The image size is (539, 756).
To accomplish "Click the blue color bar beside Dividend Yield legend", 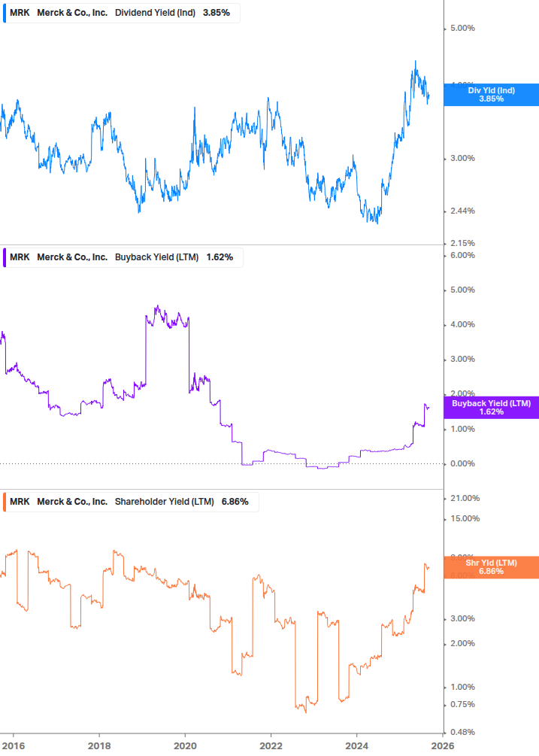I will [5, 13].
